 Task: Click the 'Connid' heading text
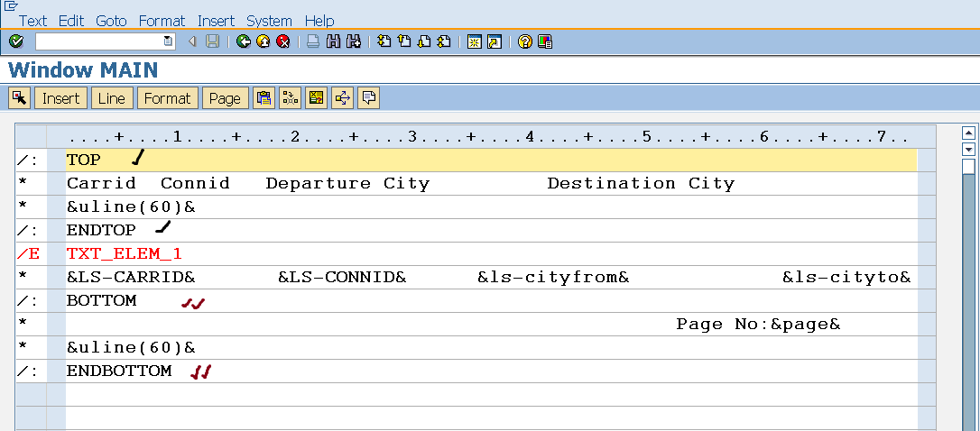coord(195,183)
